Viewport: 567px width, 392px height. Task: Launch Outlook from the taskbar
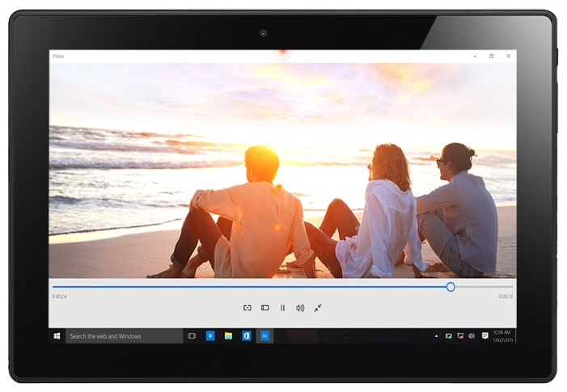(x=246, y=335)
